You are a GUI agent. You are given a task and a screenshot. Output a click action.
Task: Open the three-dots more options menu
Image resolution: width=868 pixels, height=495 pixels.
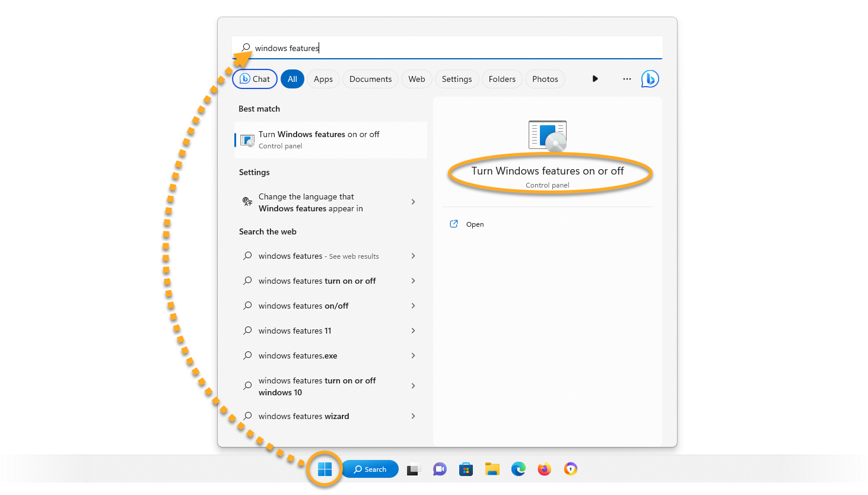pyautogui.click(x=627, y=79)
